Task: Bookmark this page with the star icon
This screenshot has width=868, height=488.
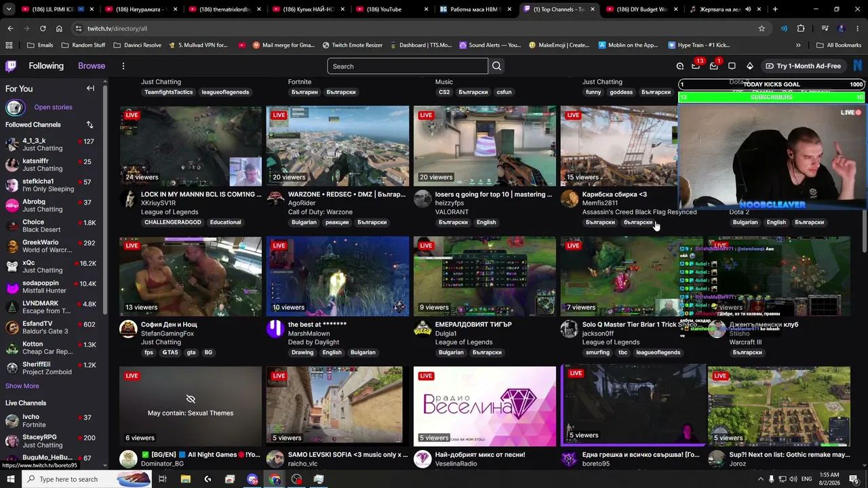Action: (x=762, y=28)
